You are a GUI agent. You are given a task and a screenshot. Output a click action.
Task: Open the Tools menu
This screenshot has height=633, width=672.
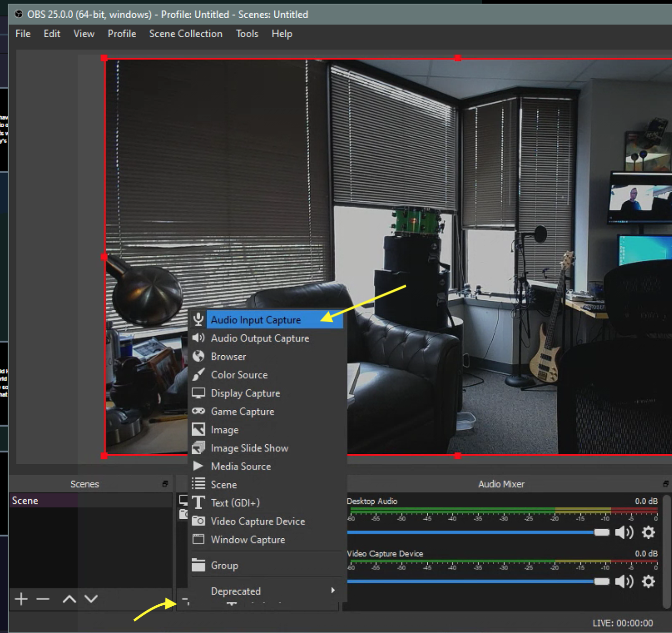[247, 34]
